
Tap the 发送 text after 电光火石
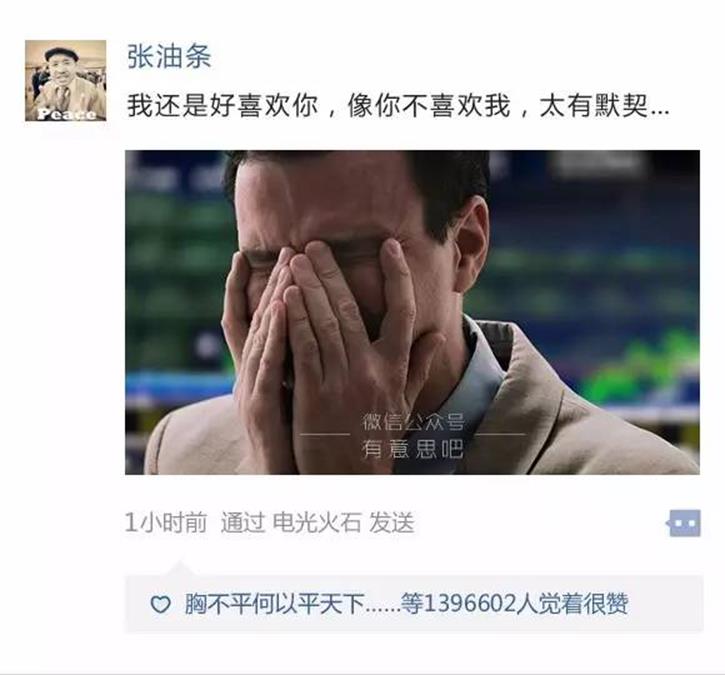[392, 523]
